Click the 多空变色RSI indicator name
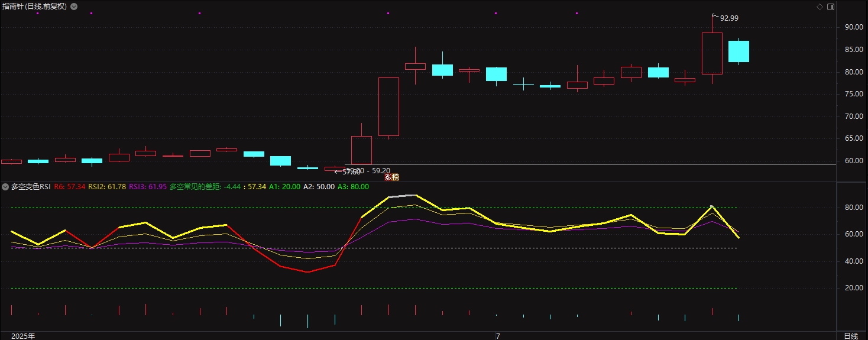This screenshot has height=340, width=868. [31, 186]
